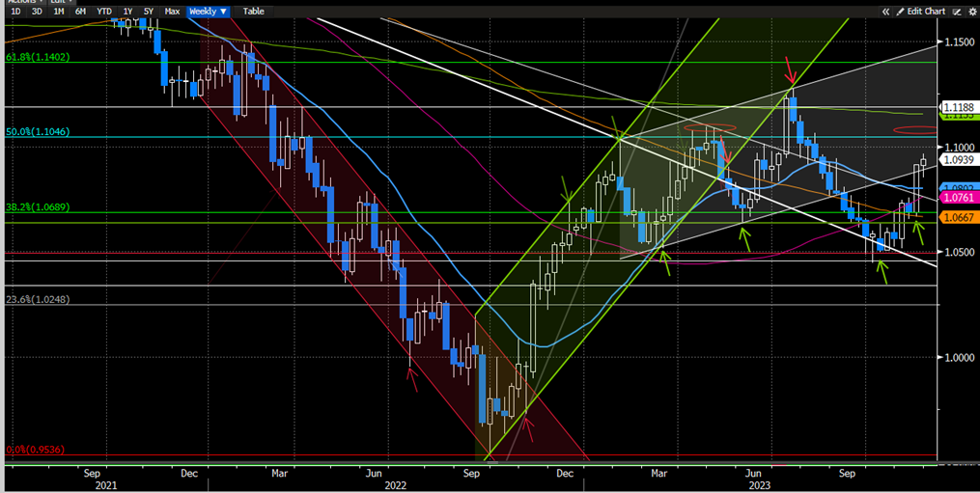Click the 1.1500 price axis label

tap(959, 41)
